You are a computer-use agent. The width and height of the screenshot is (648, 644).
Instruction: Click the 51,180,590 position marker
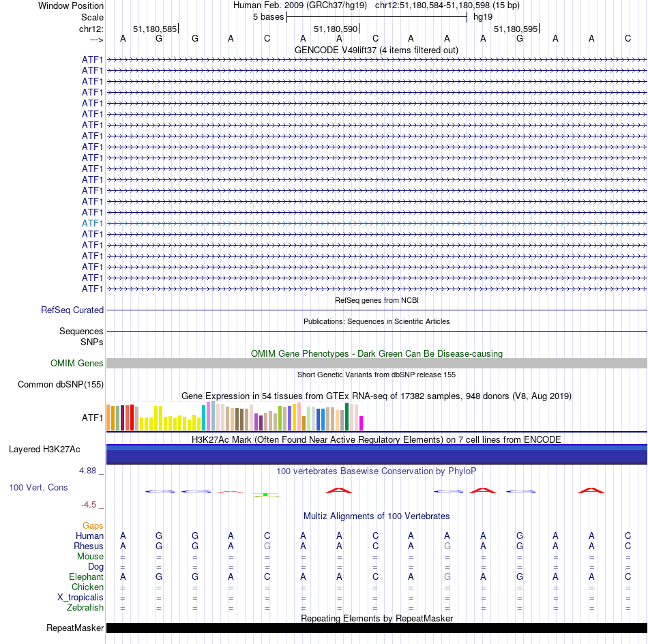[x=336, y=29]
